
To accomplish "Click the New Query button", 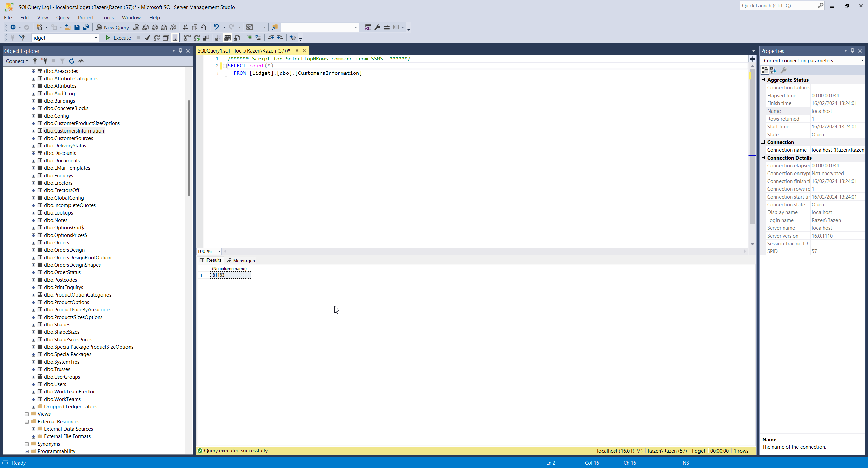I will point(112,27).
